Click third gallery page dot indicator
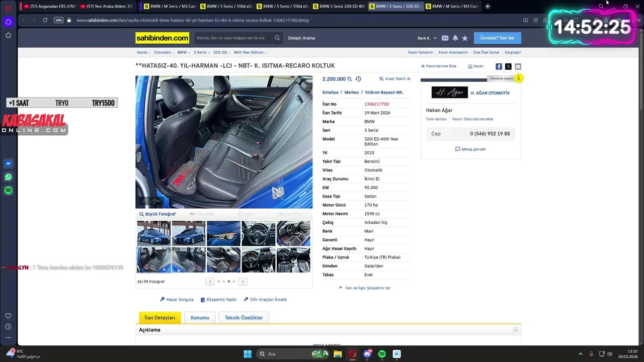 tap(229, 282)
